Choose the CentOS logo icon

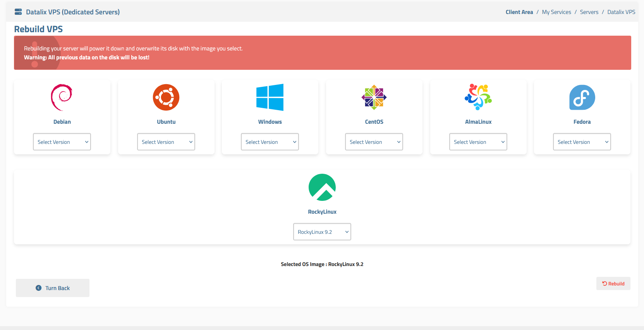(374, 97)
